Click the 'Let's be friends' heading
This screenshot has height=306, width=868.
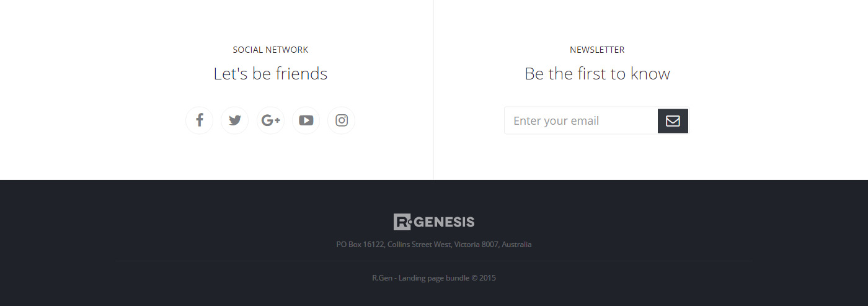(x=270, y=74)
